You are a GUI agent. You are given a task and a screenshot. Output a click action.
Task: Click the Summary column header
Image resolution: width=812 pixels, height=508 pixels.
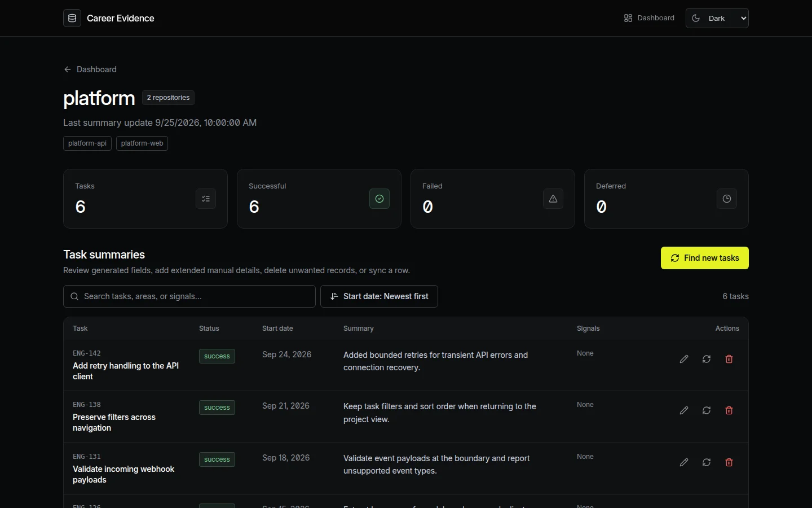coord(359,329)
